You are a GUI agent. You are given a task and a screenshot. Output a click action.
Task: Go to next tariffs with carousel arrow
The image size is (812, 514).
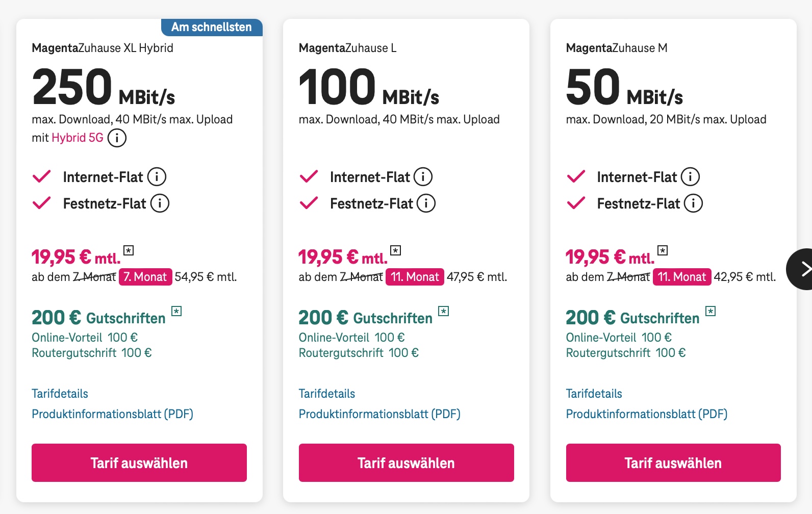point(802,269)
